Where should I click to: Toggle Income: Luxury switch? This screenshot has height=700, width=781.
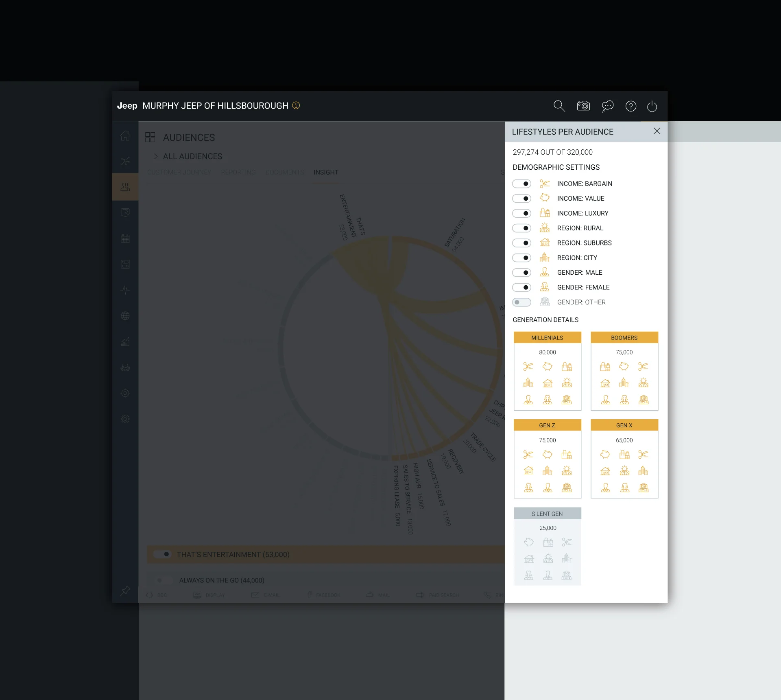(x=521, y=213)
